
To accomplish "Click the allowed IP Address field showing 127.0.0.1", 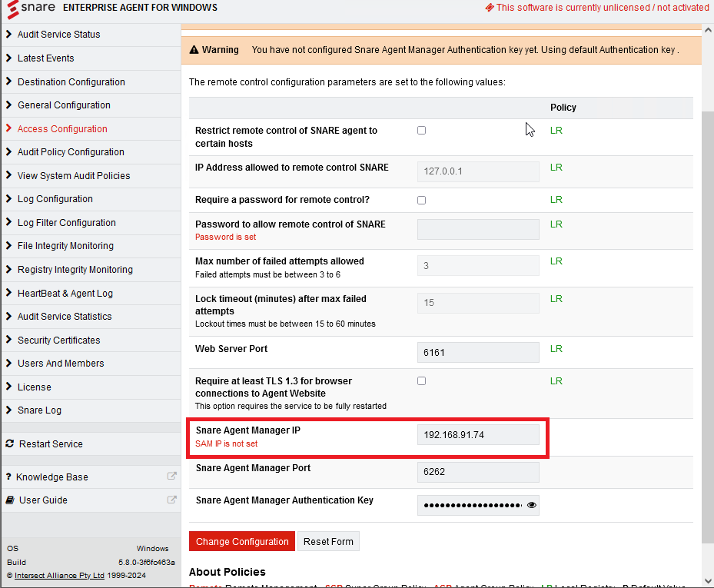I will point(478,171).
